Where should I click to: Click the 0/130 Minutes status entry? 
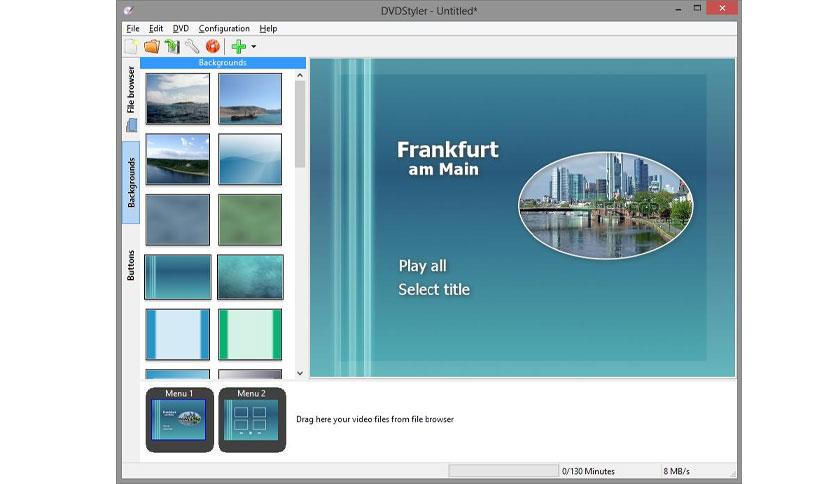pyautogui.click(x=588, y=471)
